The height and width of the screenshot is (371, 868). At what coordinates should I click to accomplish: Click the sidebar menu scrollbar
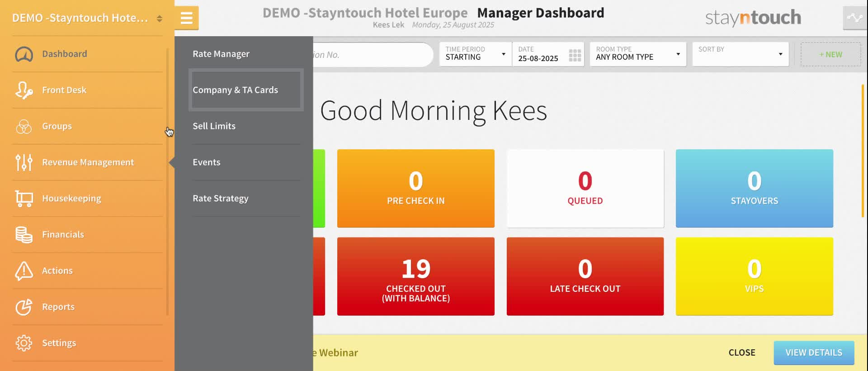point(167,181)
